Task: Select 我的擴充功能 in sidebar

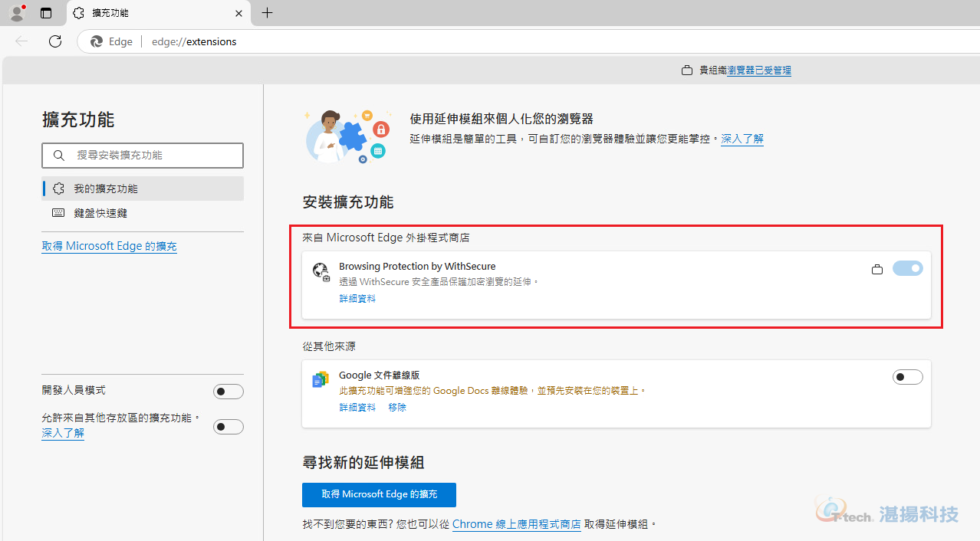Action: click(x=143, y=189)
